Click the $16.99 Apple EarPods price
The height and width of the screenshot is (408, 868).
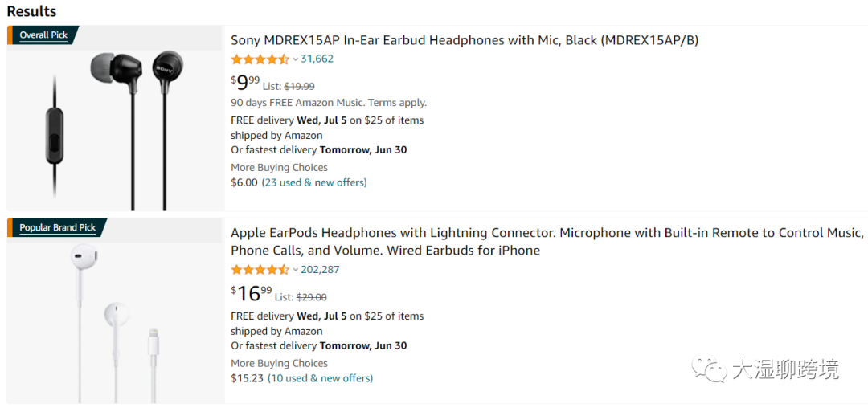point(251,293)
